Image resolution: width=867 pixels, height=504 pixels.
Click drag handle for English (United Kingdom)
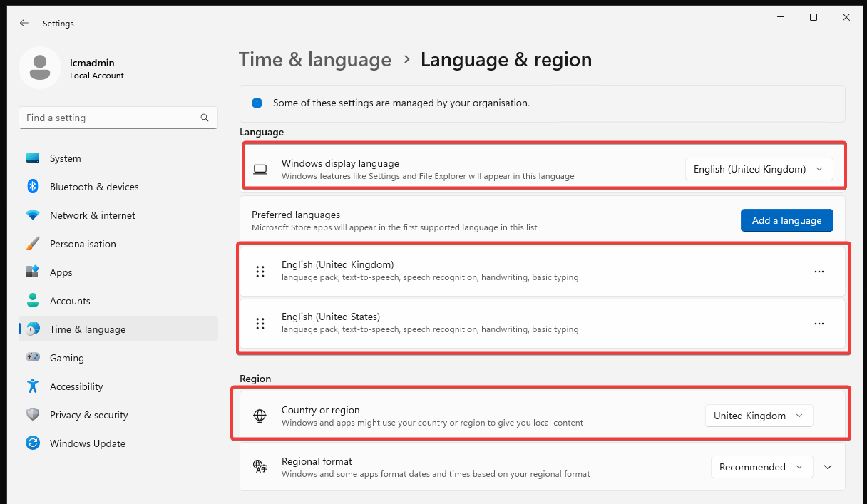[x=260, y=272]
